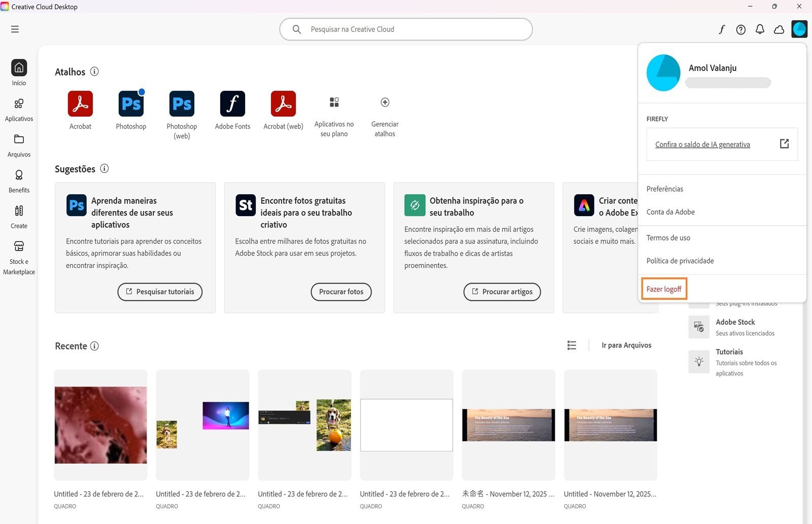Open the blank white recent file thumbnail
Screen dimensions: 812x524
click(x=407, y=425)
